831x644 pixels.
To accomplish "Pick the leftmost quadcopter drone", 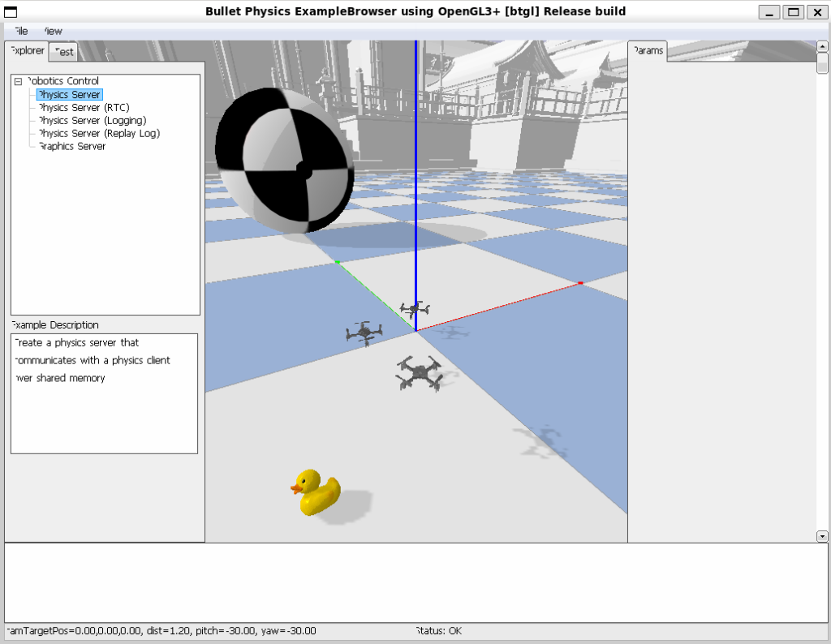I will click(364, 332).
